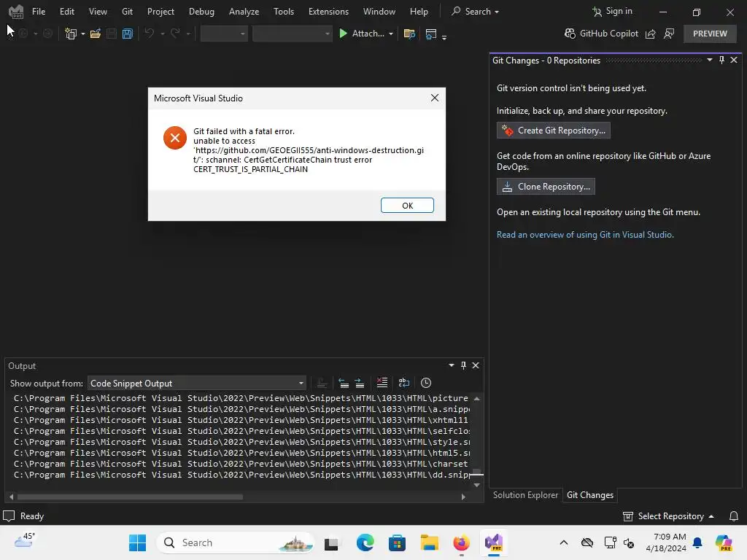Click the taskbar clock and date
Screen dimensions: 747x560
coord(665,542)
